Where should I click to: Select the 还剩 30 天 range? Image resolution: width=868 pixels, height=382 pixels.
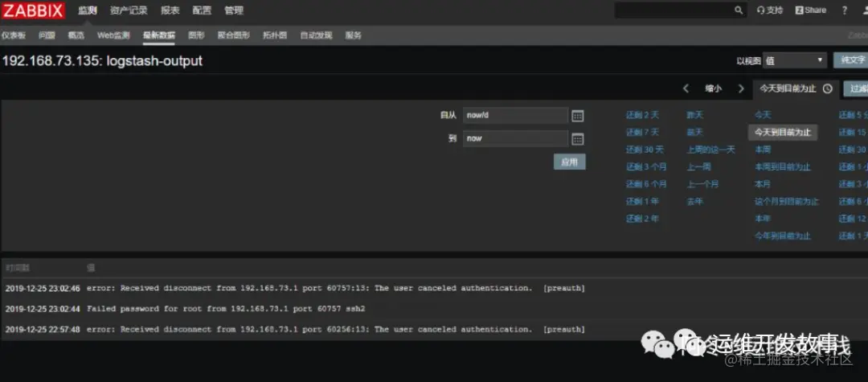click(x=645, y=150)
